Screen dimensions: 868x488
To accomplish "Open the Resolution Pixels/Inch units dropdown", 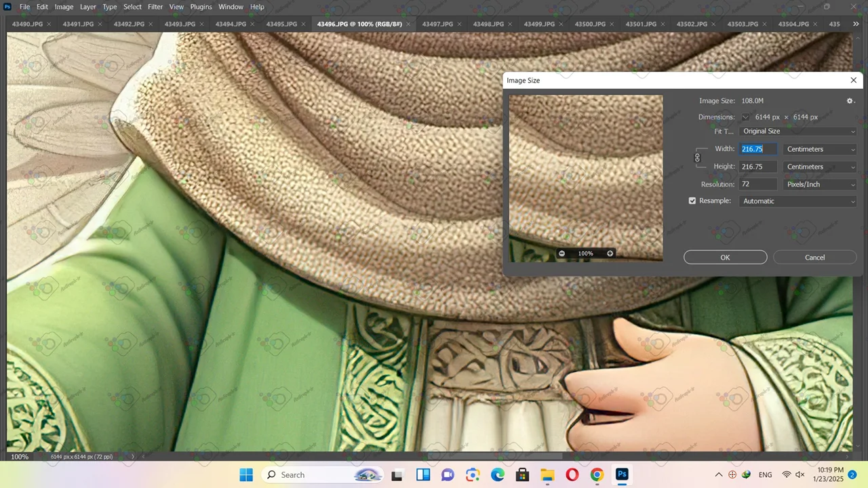I will 820,184.
